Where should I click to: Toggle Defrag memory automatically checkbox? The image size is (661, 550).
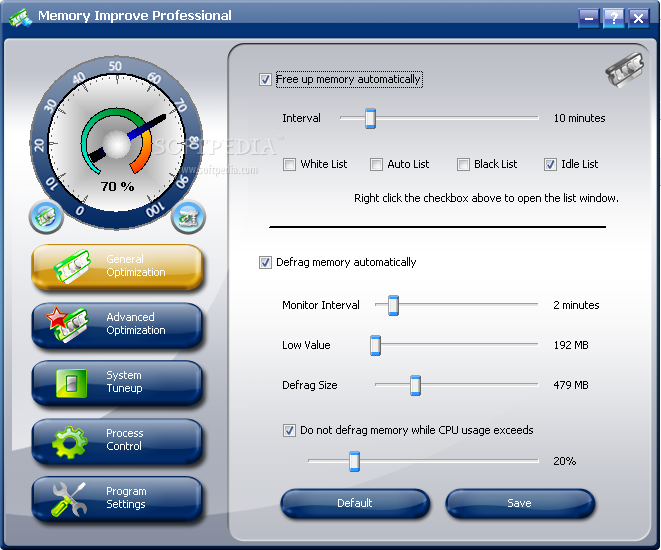[265, 262]
